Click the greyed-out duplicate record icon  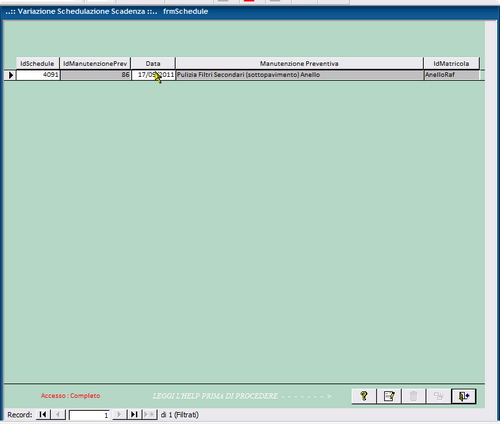[438, 396]
